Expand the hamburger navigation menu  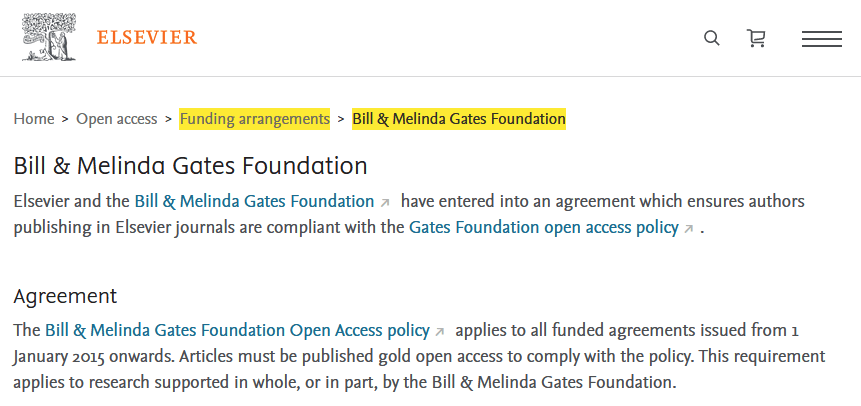(821, 39)
